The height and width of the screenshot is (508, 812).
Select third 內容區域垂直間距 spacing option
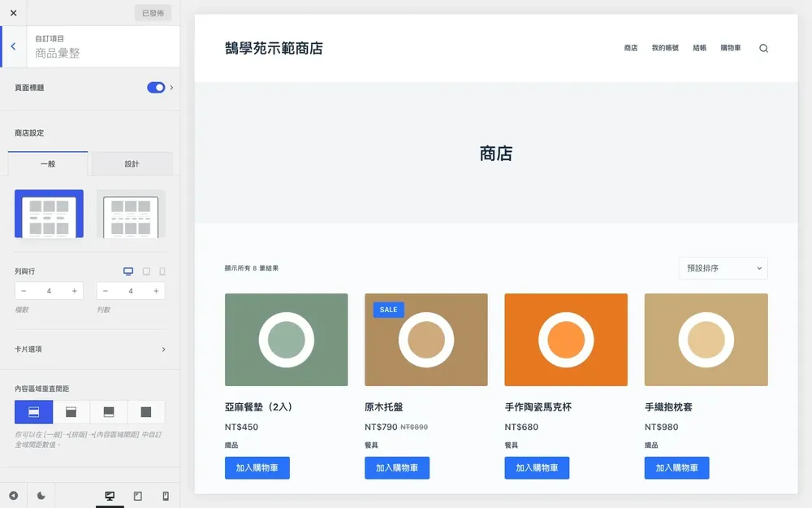coord(109,412)
